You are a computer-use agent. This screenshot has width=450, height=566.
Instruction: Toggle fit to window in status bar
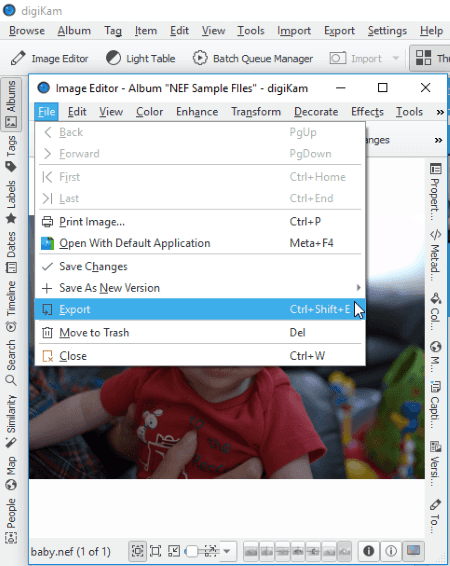point(137,551)
